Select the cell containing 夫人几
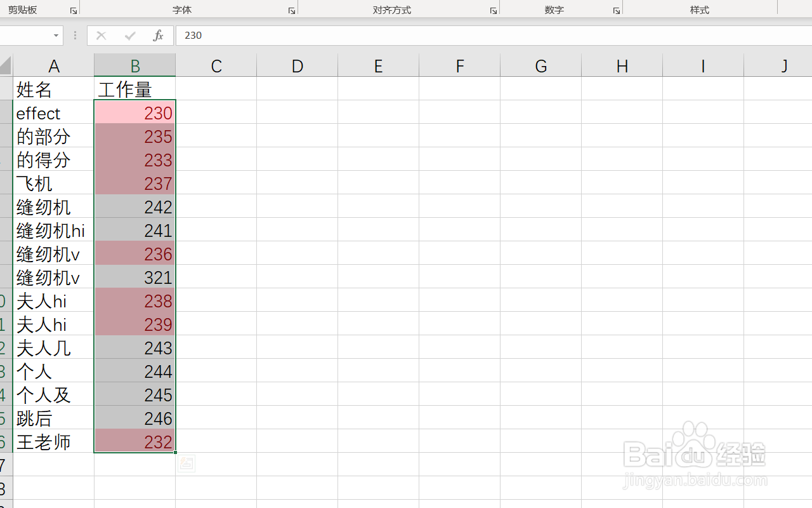This screenshot has width=812, height=508. pos(54,347)
